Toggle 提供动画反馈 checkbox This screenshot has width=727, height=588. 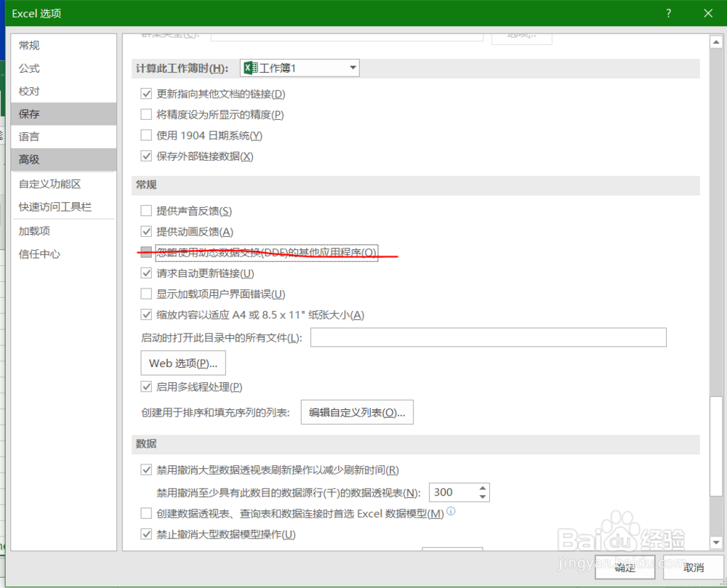(x=146, y=231)
